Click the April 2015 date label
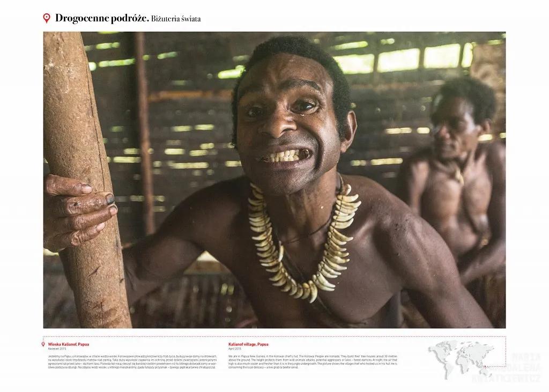The image size is (549, 392). (235, 349)
